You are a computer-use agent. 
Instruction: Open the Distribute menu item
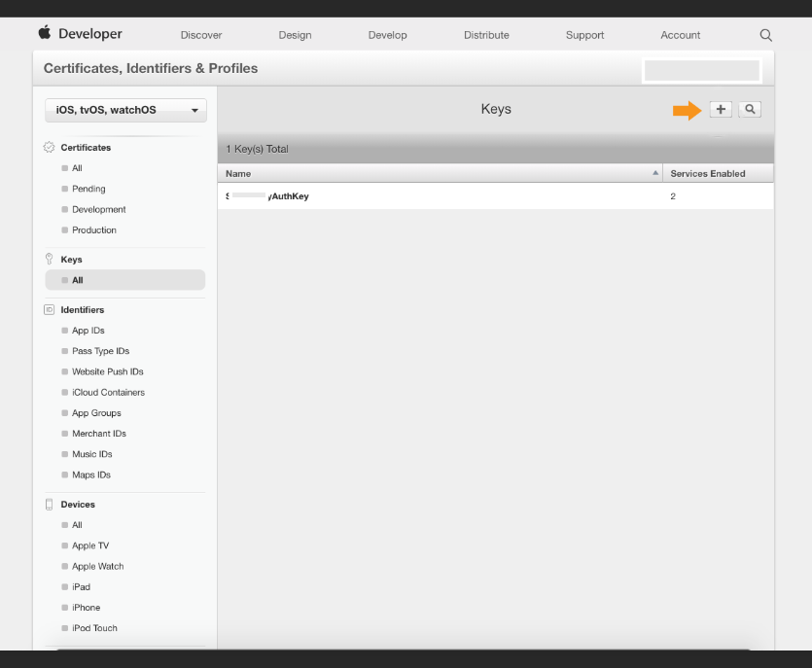(486, 35)
